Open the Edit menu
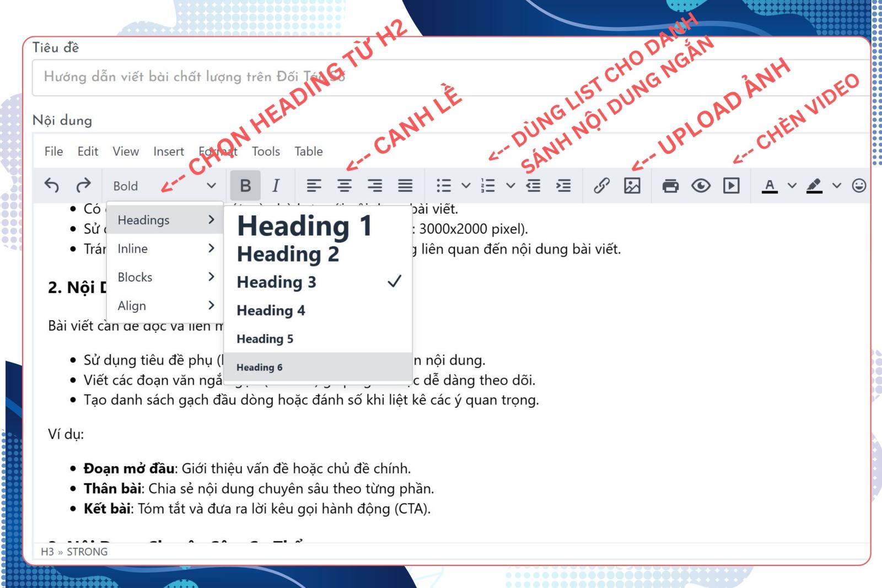Viewport: 882px width, 588px height. tap(88, 152)
